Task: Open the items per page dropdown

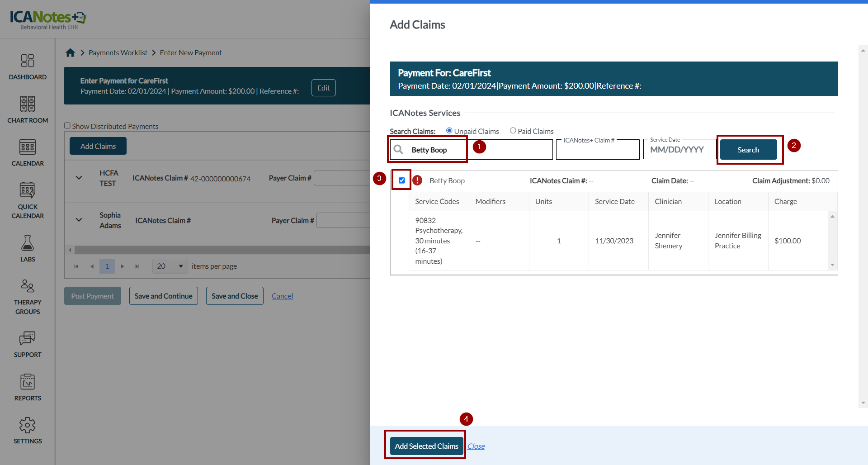Action: tap(170, 266)
